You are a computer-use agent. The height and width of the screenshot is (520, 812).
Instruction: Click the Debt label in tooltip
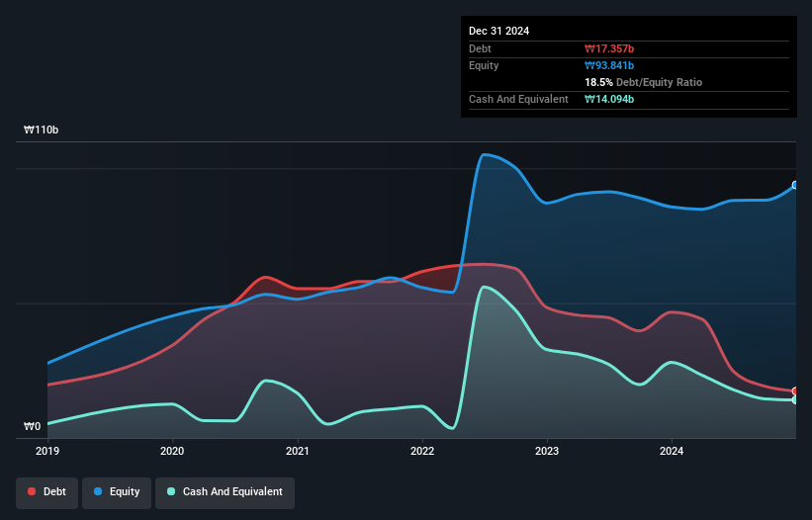(x=480, y=48)
